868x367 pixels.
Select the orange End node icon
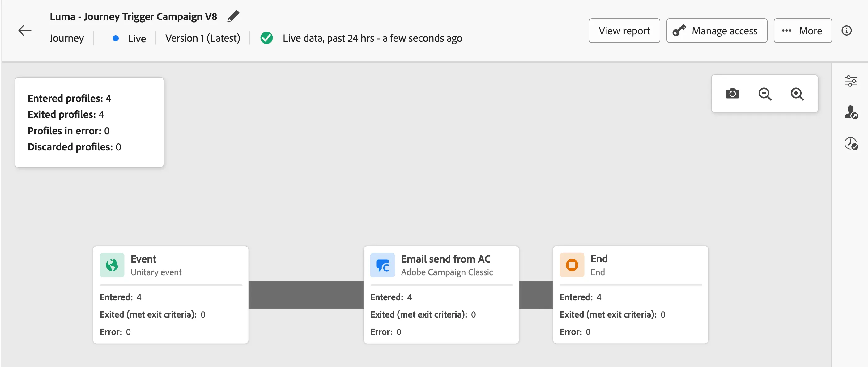click(572, 265)
